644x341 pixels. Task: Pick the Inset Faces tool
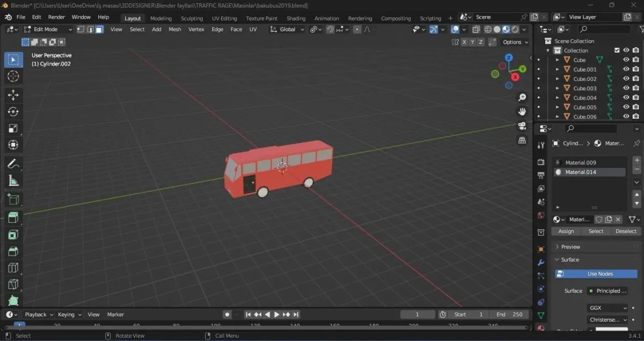click(x=13, y=235)
